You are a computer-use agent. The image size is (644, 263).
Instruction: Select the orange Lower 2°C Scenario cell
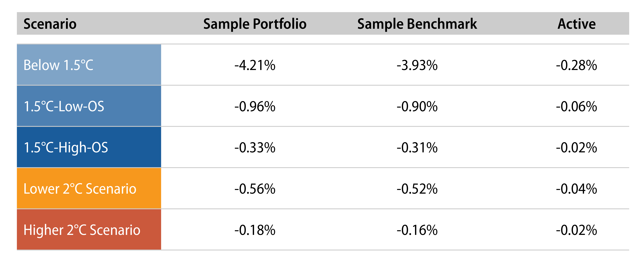pyautogui.click(x=89, y=189)
